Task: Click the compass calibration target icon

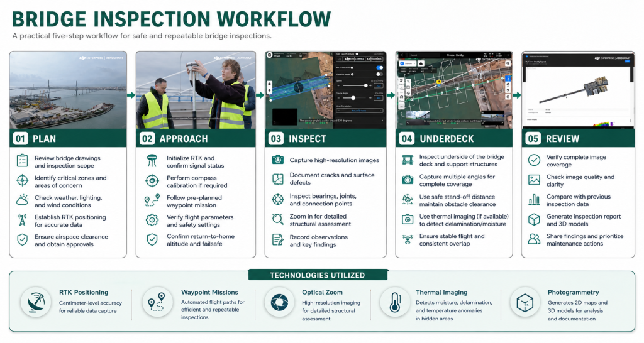Action: pyautogui.click(x=152, y=180)
